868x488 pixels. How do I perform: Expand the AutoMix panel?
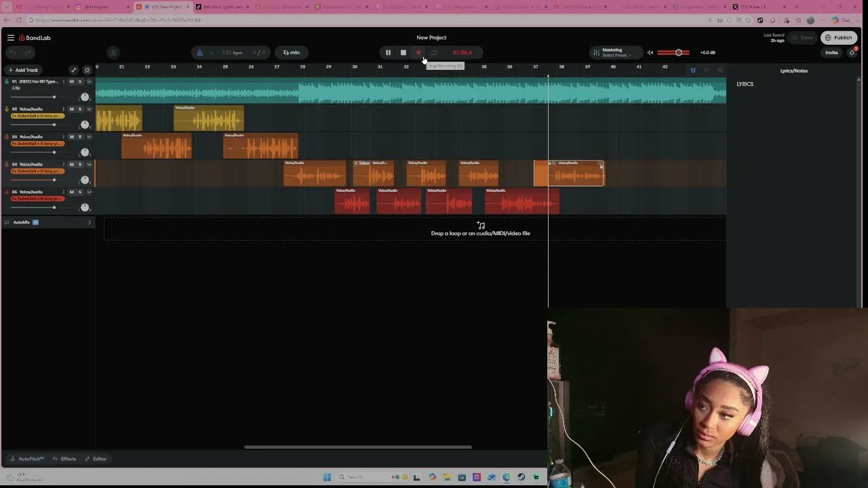click(x=89, y=222)
